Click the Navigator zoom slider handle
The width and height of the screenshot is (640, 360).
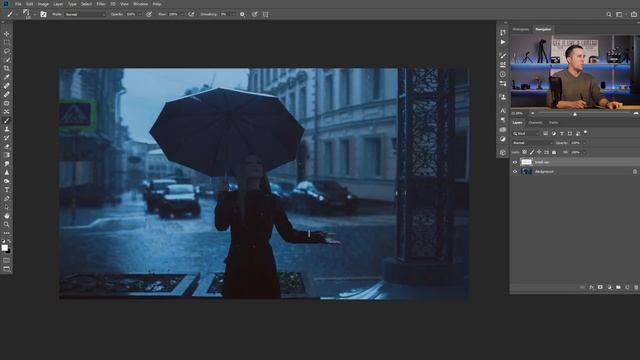[x=575, y=114]
